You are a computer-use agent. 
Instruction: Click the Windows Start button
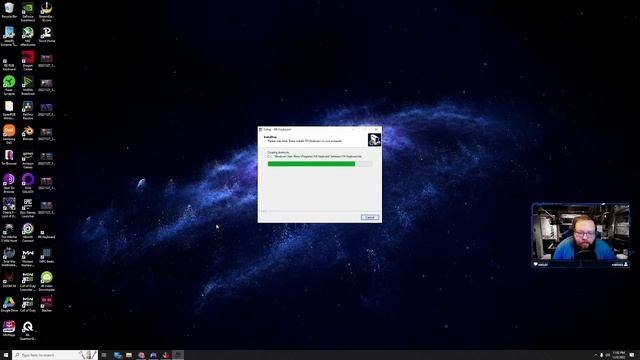pos(6,355)
